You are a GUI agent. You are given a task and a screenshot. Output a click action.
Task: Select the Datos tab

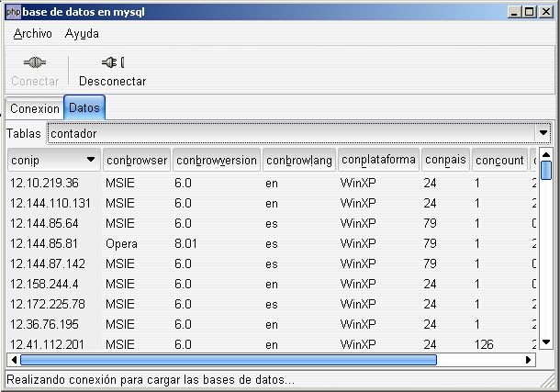[x=84, y=107]
